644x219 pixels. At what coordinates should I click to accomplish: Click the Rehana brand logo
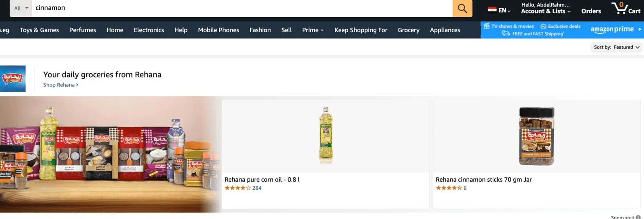[12, 79]
